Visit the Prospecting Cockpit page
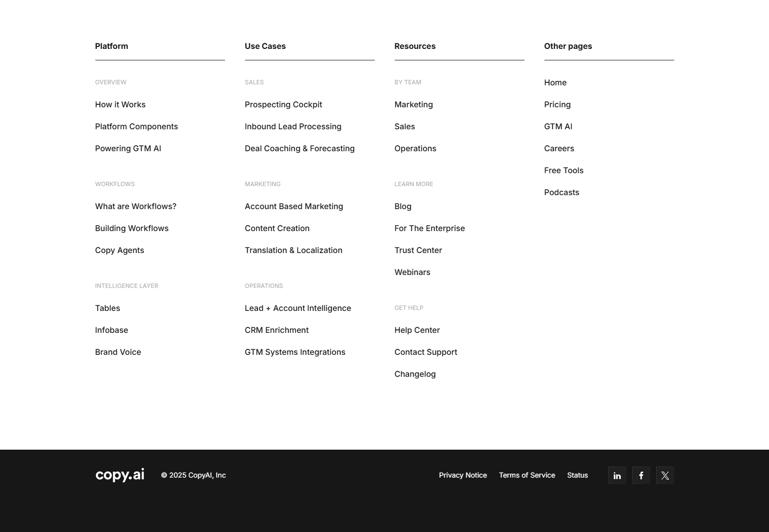This screenshot has width=769, height=532. (x=283, y=104)
